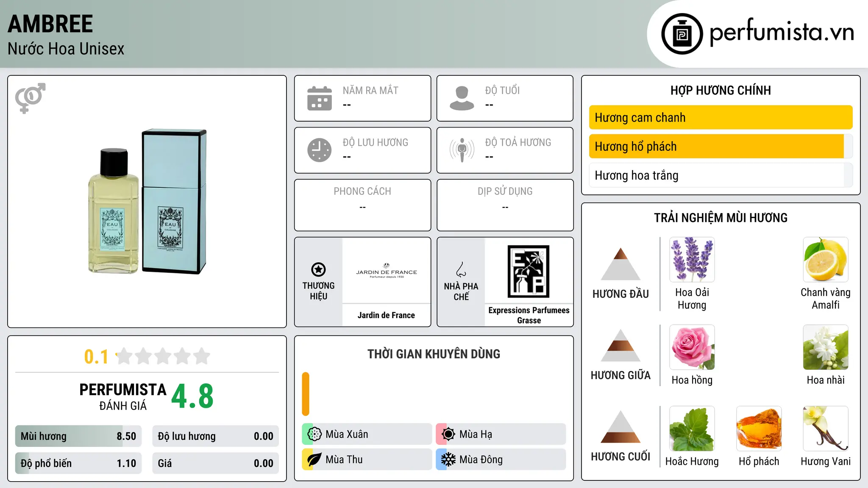This screenshot has height=488, width=868.
Task: Select the Hoa Oải Hương lavender image
Action: click(692, 260)
